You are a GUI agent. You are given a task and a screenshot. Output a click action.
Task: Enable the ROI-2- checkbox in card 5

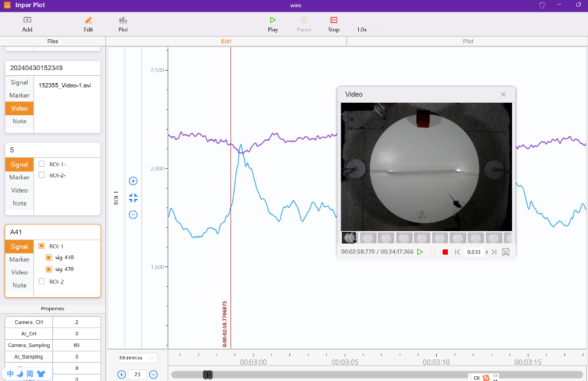(x=42, y=175)
